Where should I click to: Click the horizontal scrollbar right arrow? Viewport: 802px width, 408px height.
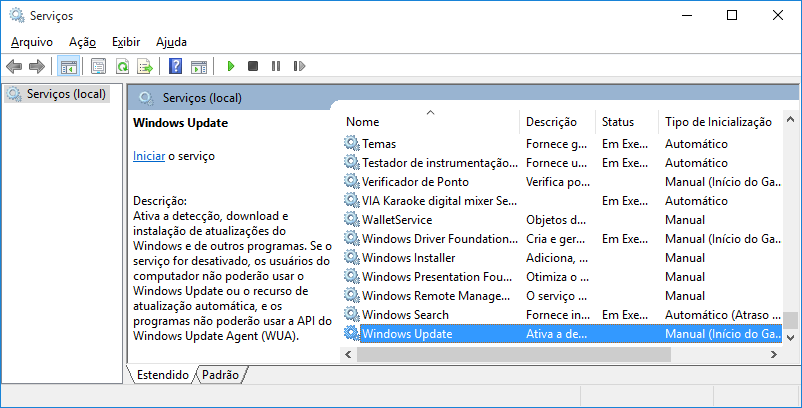coord(774,354)
